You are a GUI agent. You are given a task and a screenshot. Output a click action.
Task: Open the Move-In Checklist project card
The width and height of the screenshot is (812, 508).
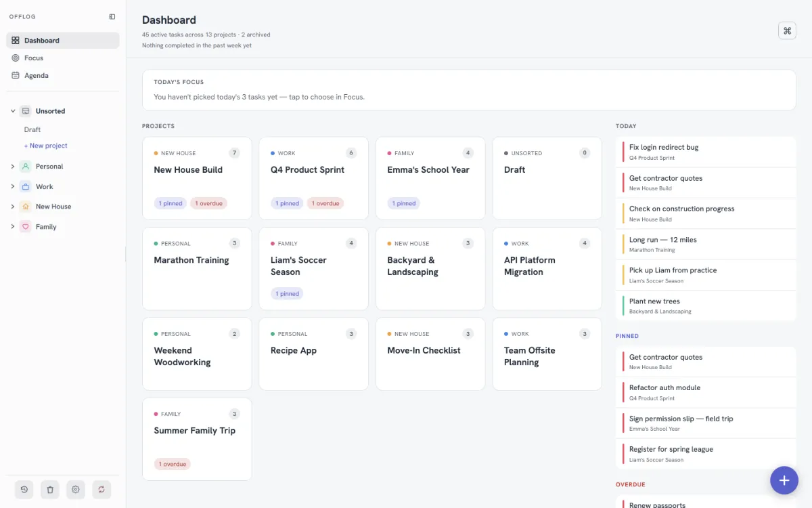pos(430,354)
